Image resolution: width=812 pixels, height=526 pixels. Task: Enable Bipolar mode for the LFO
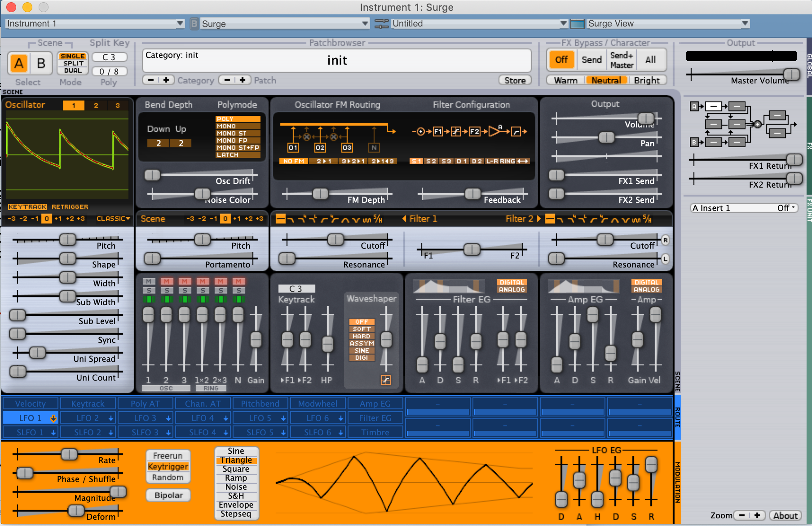pos(168,495)
